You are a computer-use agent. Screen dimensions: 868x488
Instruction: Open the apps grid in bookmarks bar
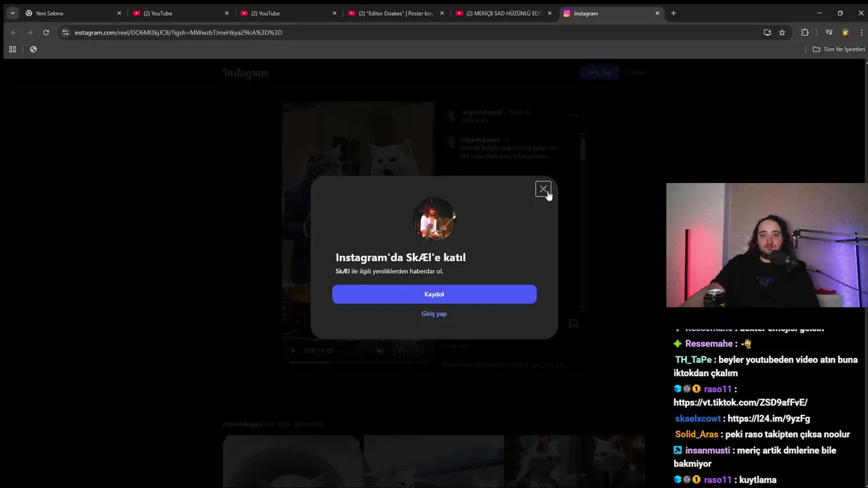[x=12, y=49]
